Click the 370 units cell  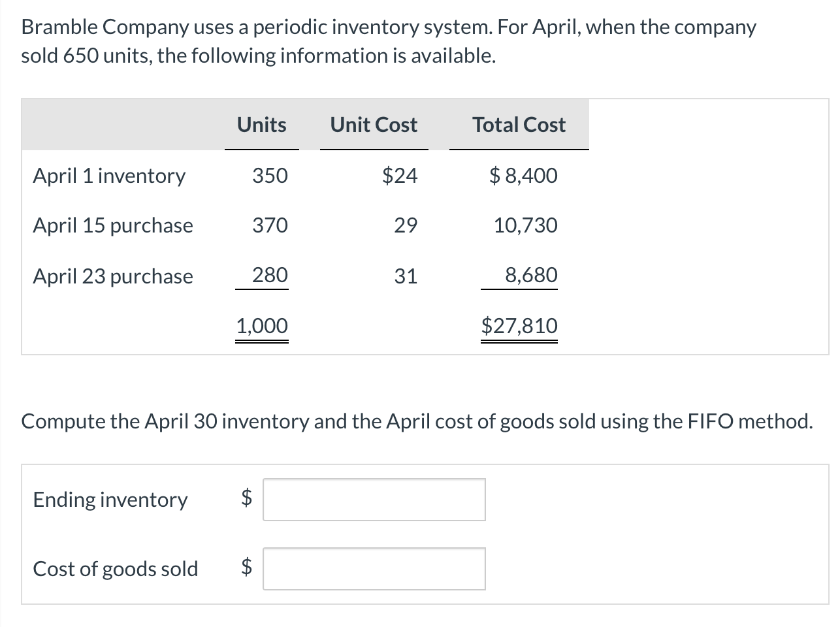270,225
